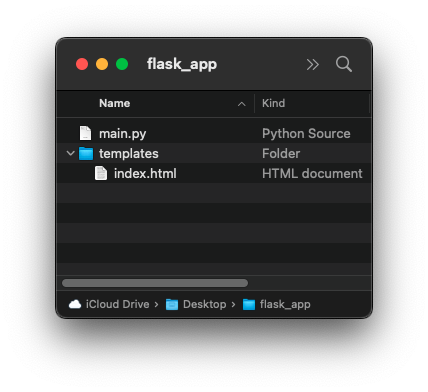Zoom window with green fullscreen button
Screen dimensions: 428x392
click(x=122, y=64)
